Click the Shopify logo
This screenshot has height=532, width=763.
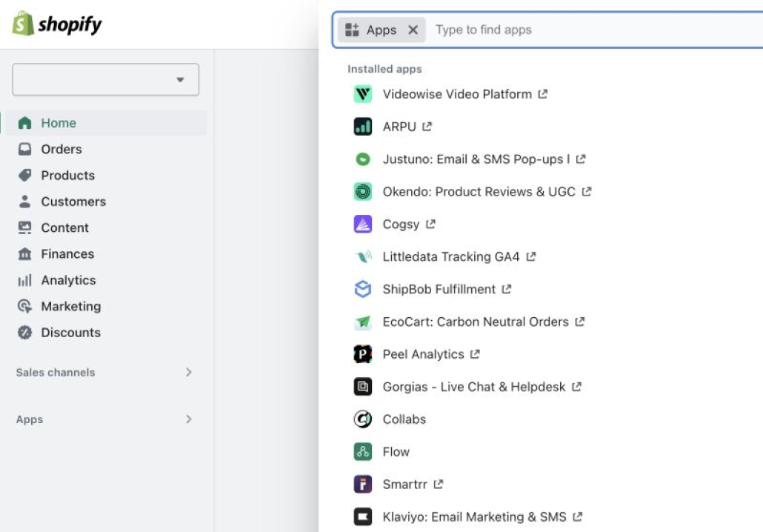point(57,24)
